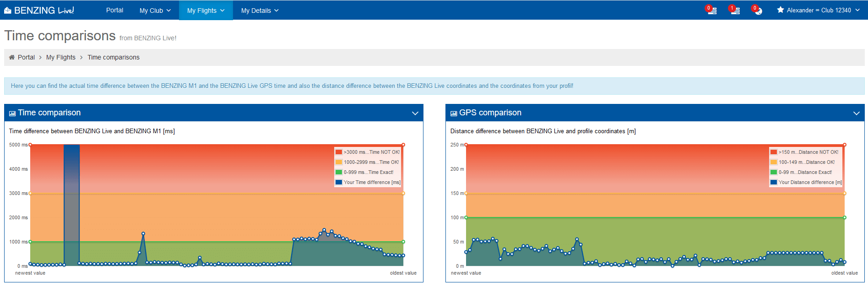Click the Time comparisons breadcrumb entry
This screenshot has height=287, width=868.
pyautogui.click(x=114, y=57)
